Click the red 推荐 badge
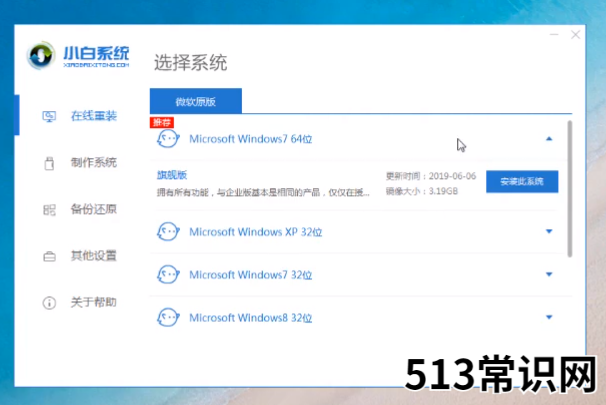 (162, 123)
